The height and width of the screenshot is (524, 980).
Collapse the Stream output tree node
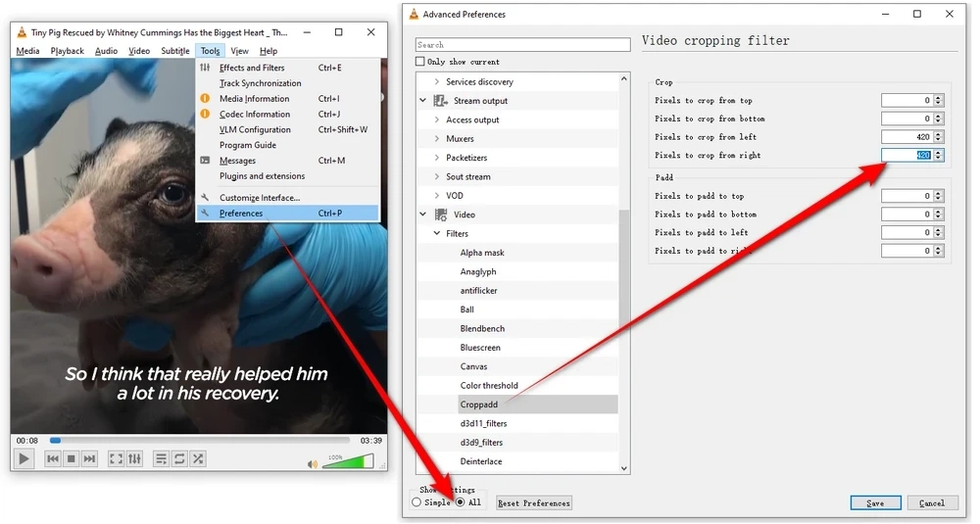tap(423, 101)
